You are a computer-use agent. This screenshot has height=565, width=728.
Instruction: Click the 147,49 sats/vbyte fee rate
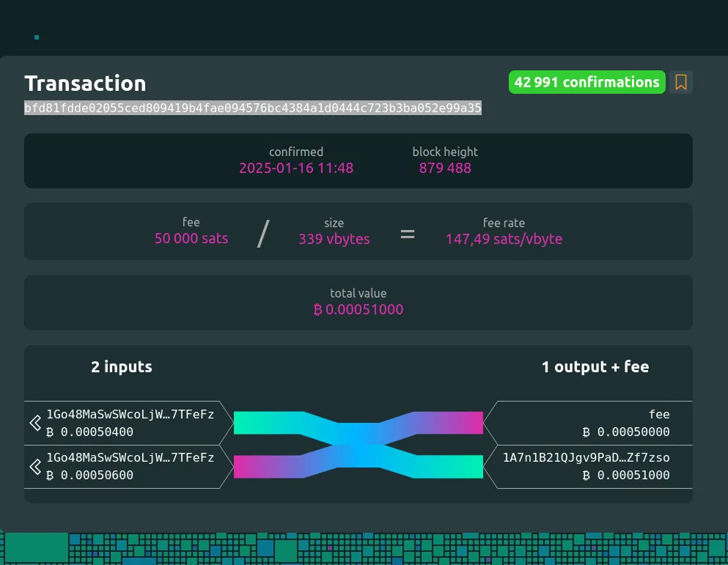point(504,239)
